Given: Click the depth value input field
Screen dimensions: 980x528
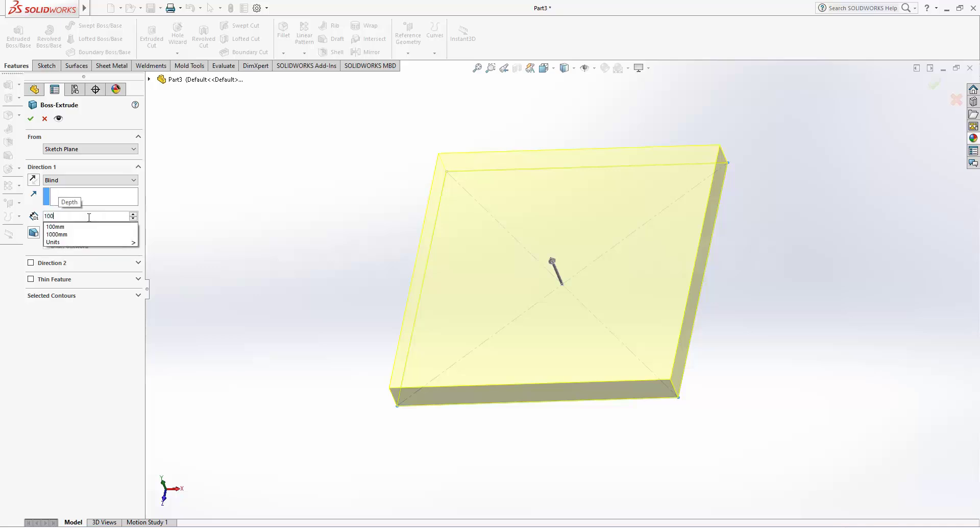Looking at the screenshot, I should point(85,216).
